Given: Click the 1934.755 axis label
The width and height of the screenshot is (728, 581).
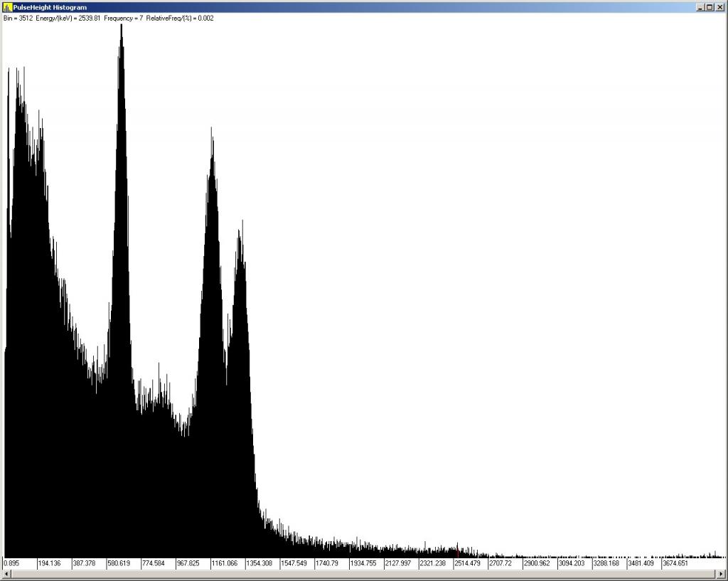Looking at the screenshot, I should click(363, 563).
